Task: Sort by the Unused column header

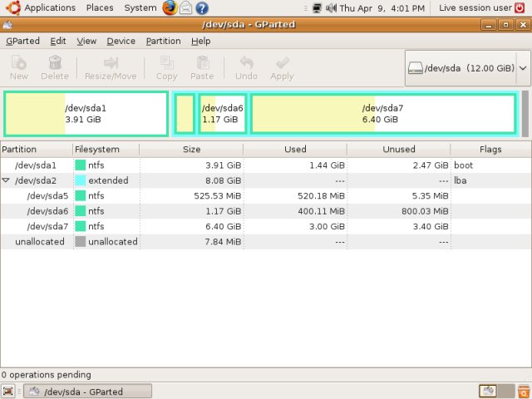Action: click(x=399, y=150)
